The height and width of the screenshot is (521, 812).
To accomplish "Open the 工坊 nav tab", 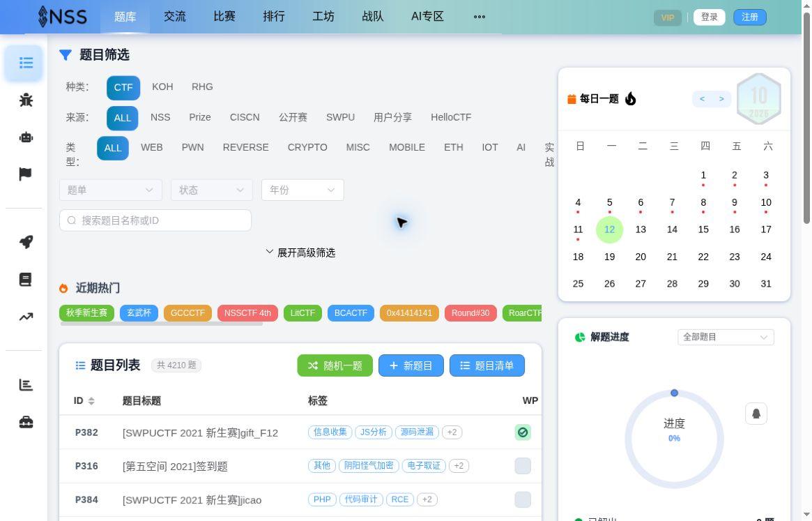I will pyautogui.click(x=323, y=17).
